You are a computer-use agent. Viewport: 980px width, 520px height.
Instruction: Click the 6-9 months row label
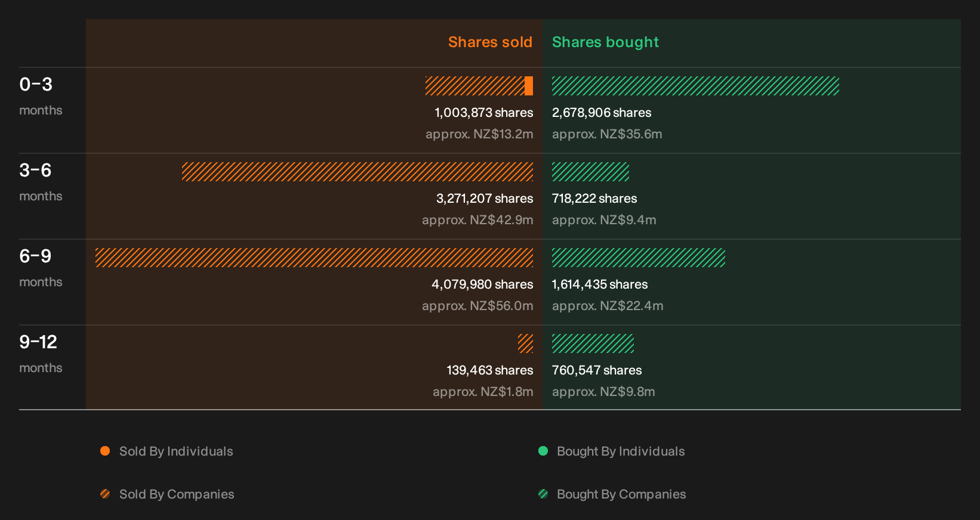pos(41,268)
